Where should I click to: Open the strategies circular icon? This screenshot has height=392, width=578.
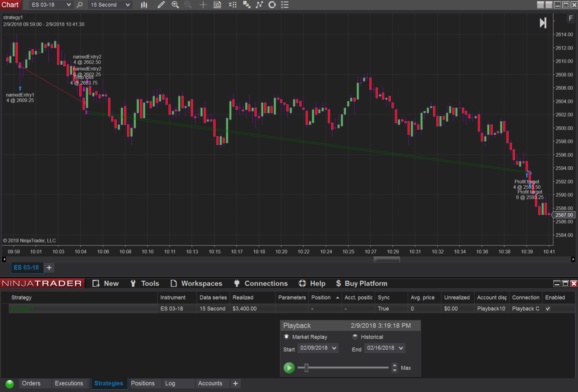click(x=272, y=5)
